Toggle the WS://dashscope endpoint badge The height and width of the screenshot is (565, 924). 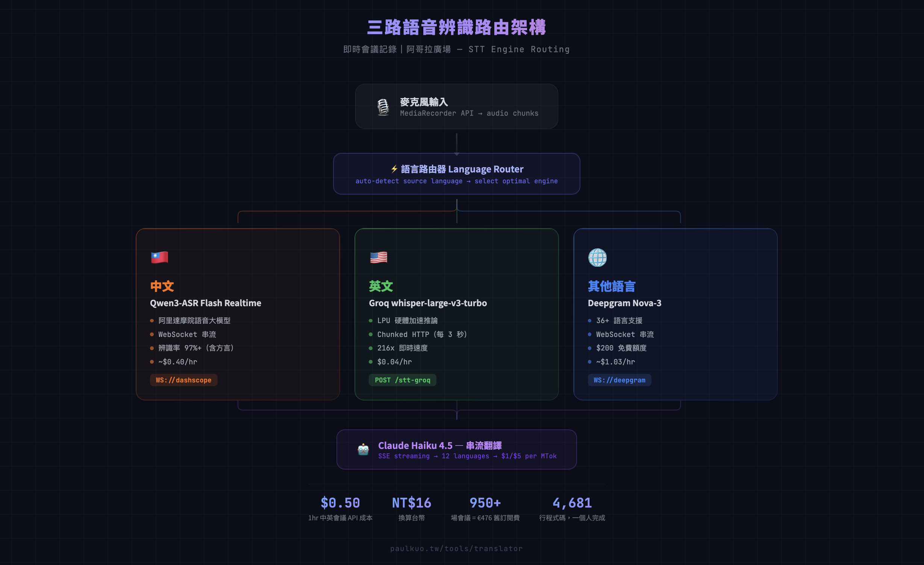[x=183, y=380]
